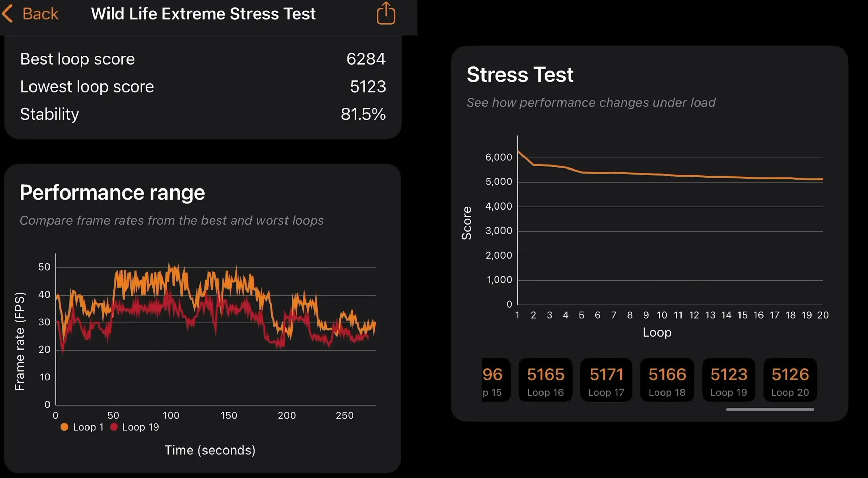
Task: Click the 6,000 tick on the Score axis
Action: (x=498, y=157)
